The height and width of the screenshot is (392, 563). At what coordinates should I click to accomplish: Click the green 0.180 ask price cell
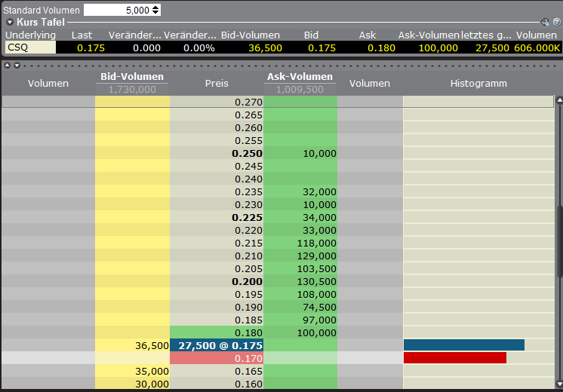coord(216,332)
